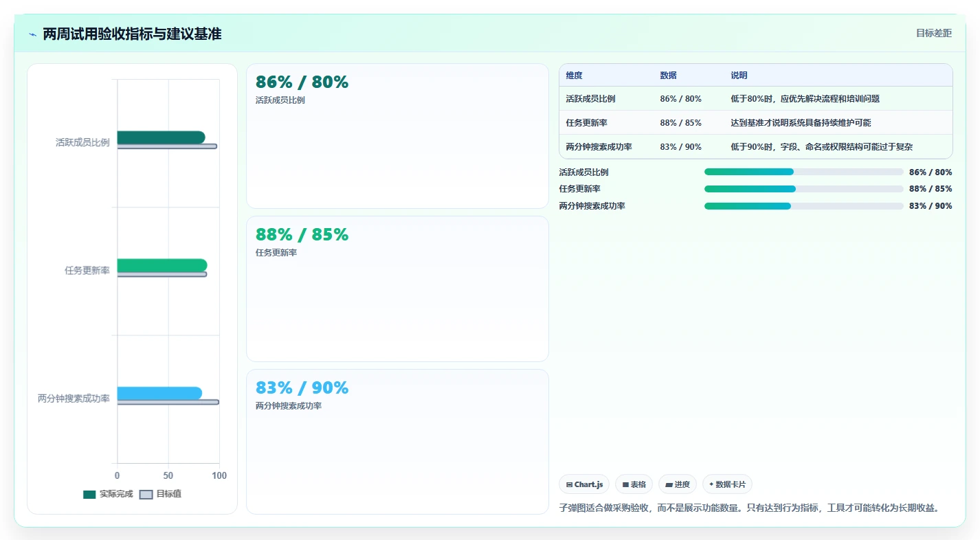Click the note 达到基准才说明系统具备持续维护可能

click(801, 123)
